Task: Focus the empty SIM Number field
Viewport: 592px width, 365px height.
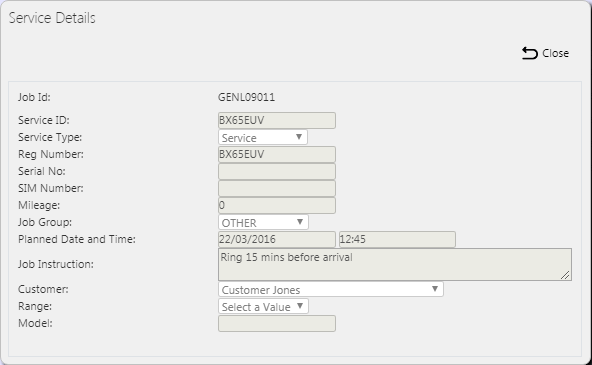Action: [277, 188]
